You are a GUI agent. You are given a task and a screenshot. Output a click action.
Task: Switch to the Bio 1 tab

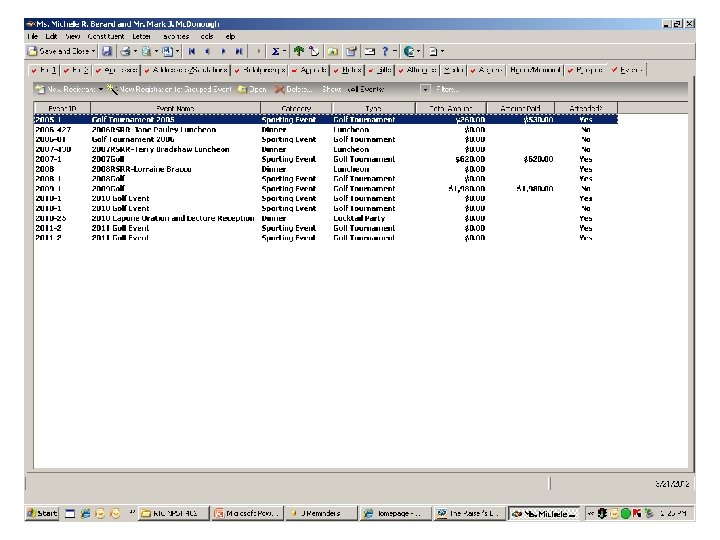(x=44, y=70)
